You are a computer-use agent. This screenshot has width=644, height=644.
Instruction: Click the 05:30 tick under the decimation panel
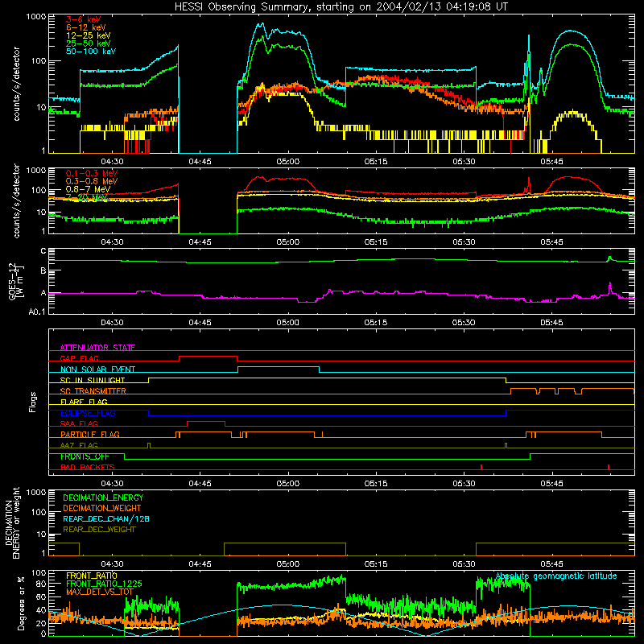[x=464, y=564]
